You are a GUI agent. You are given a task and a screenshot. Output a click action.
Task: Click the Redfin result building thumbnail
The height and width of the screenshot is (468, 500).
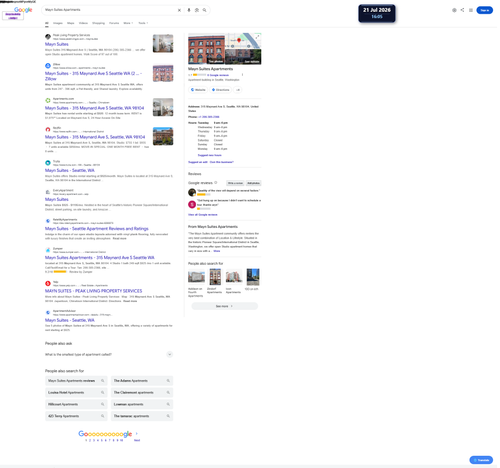[164, 137]
